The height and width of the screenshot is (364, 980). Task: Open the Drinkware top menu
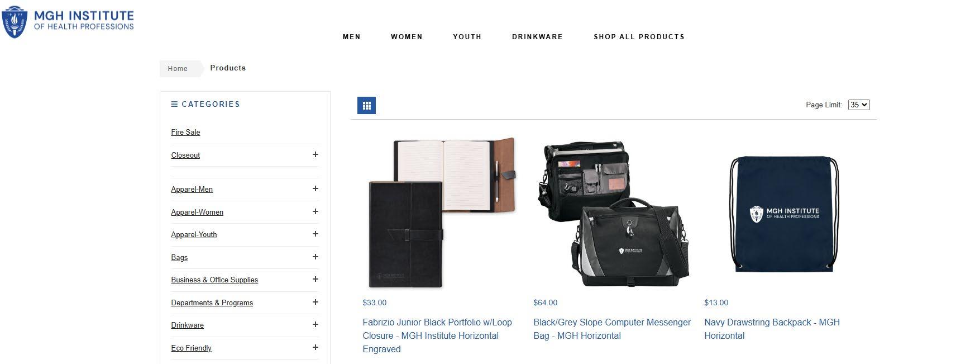(x=537, y=37)
